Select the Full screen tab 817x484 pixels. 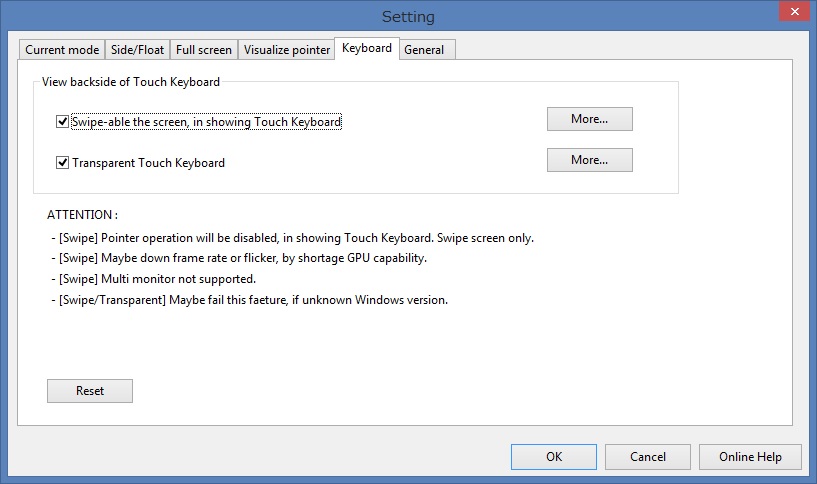204,49
